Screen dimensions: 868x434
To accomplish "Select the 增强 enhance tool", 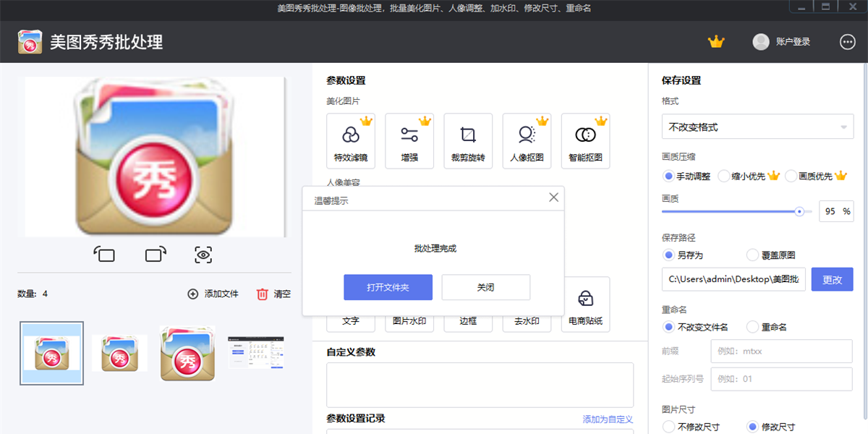I will 409,141.
